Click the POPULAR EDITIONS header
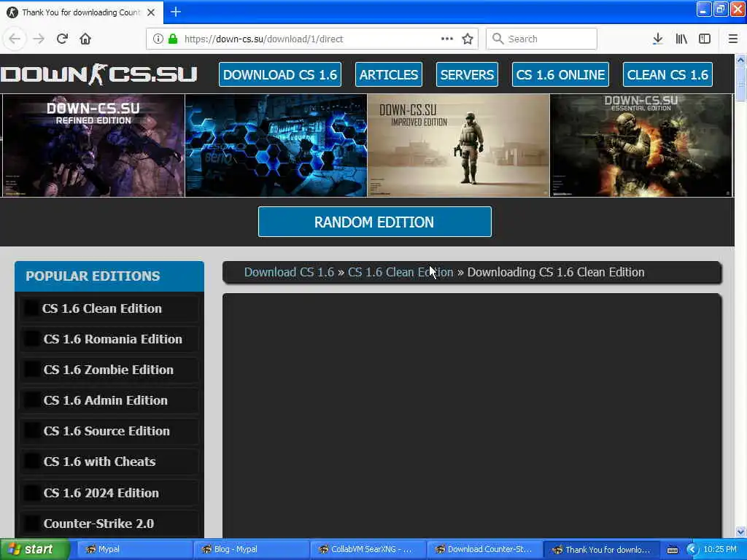The image size is (747, 560). click(109, 276)
